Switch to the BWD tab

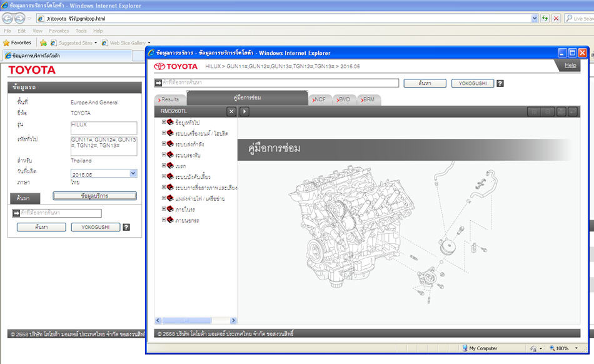click(344, 99)
